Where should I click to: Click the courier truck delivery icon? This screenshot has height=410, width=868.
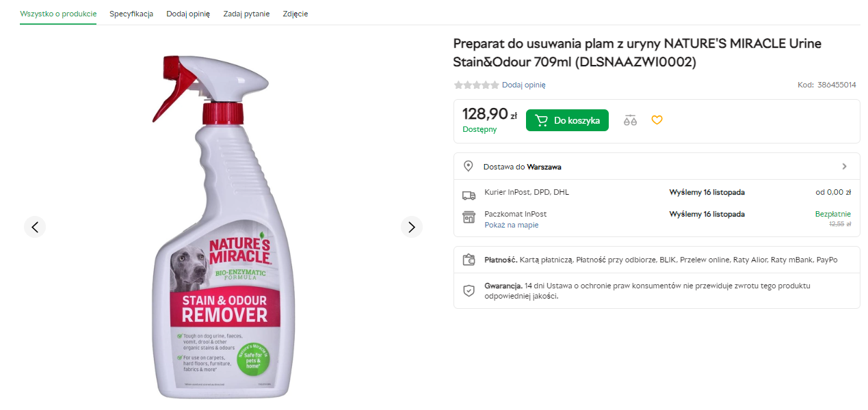pos(469,195)
